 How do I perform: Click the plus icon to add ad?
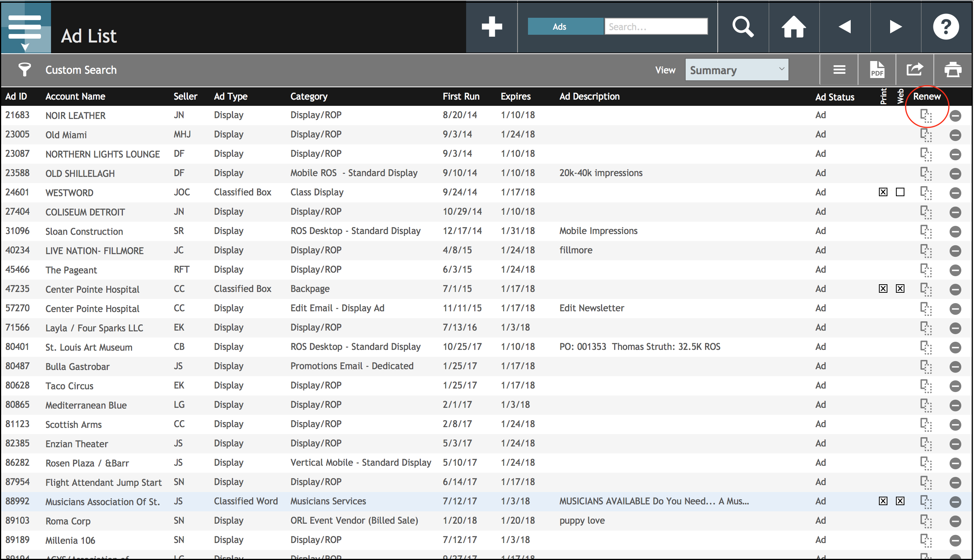pyautogui.click(x=492, y=27)
